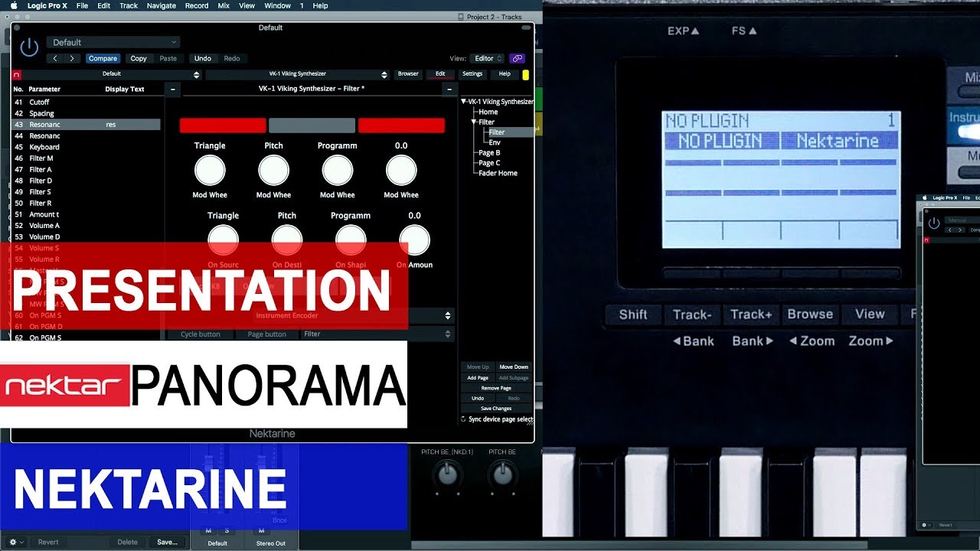
Task: Select Fader Home in the tree
Action: coord(498,173)
